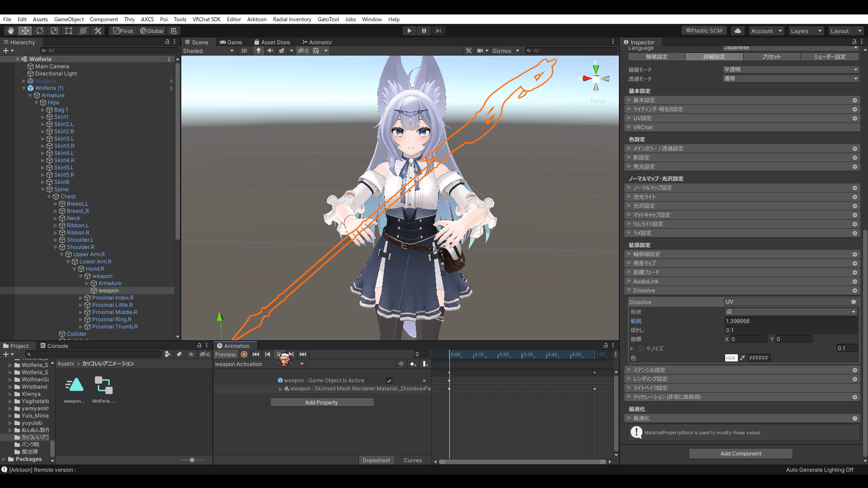Select the Rotate tool
Viewport: 868px width, 488px height.
[40, 31]
